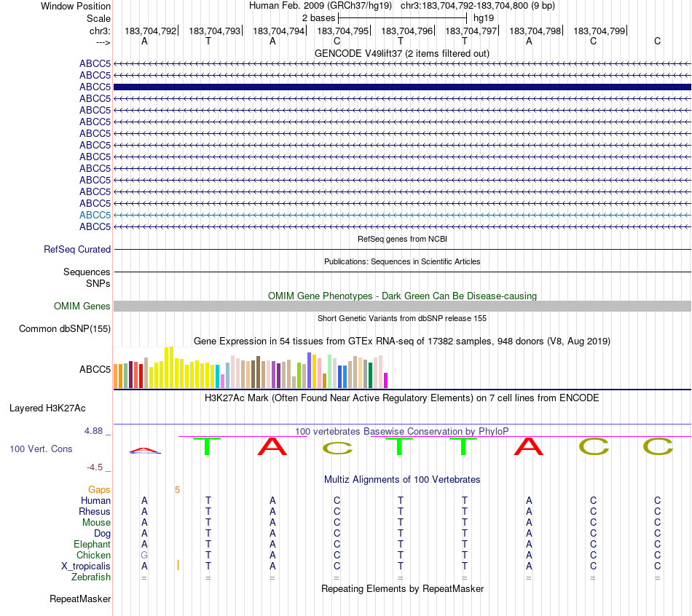Click the gray OMIM Genes item bar

402,307
